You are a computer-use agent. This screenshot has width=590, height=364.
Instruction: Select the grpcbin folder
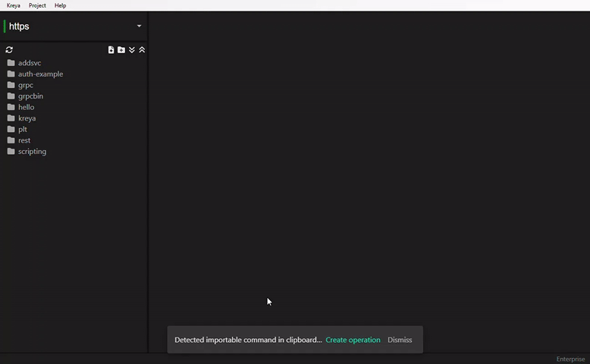pos(30,96)
